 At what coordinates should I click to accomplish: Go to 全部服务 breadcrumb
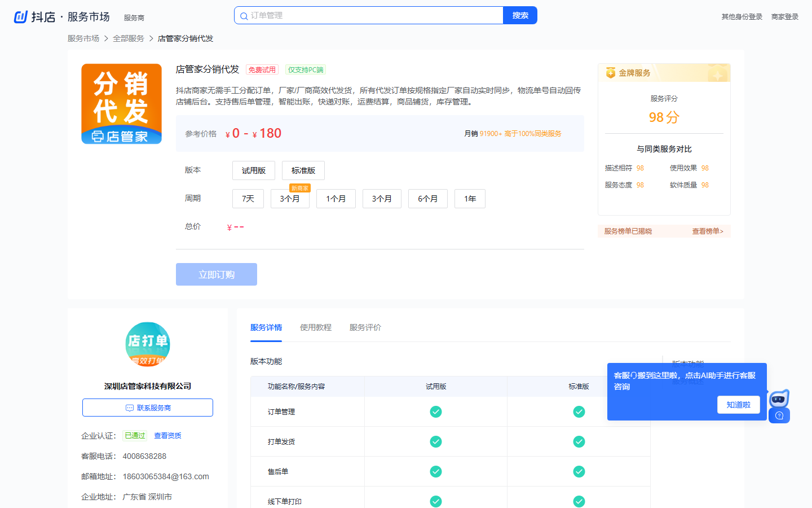pyautogui.click(x=129, y=38)
